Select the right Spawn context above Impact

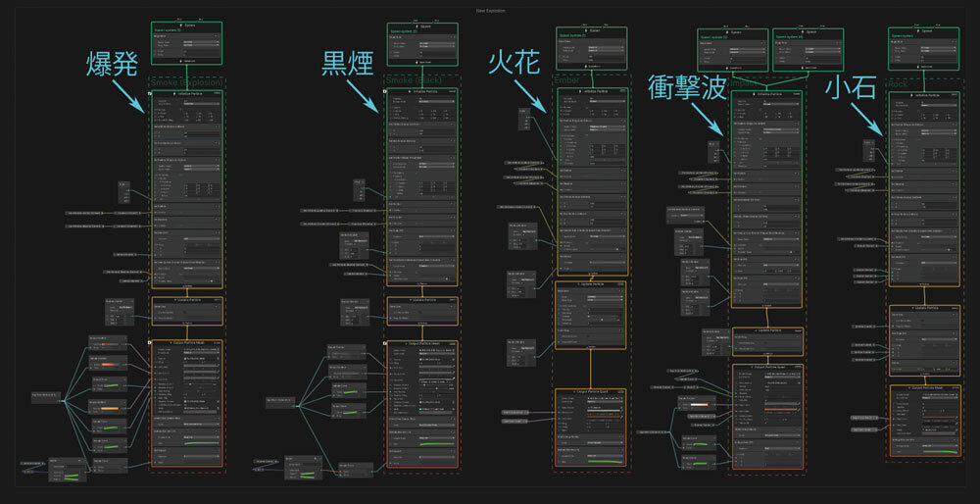click(x=808, y=31)
